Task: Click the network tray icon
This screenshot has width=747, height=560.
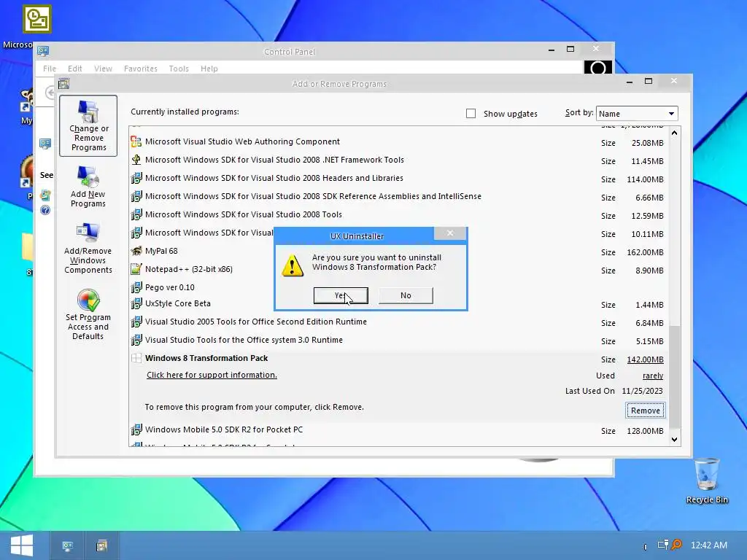Action: coord(662,545)
